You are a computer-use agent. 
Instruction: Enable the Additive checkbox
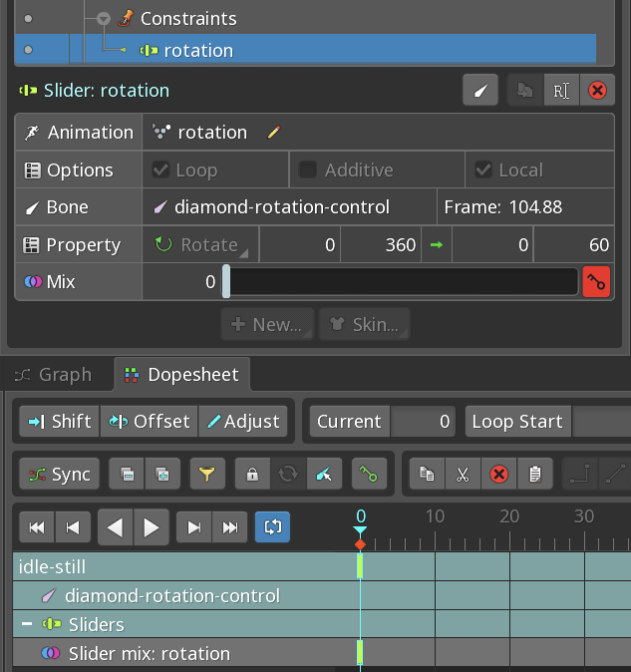point(308,169)
